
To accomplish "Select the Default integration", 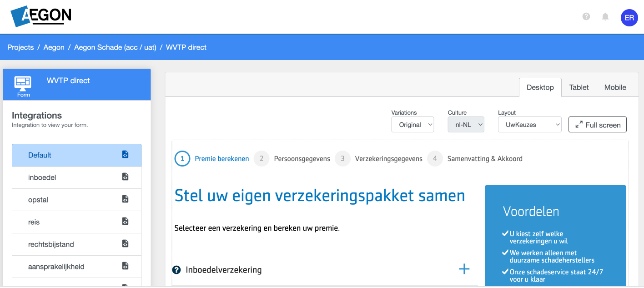I will click(76, 155).
